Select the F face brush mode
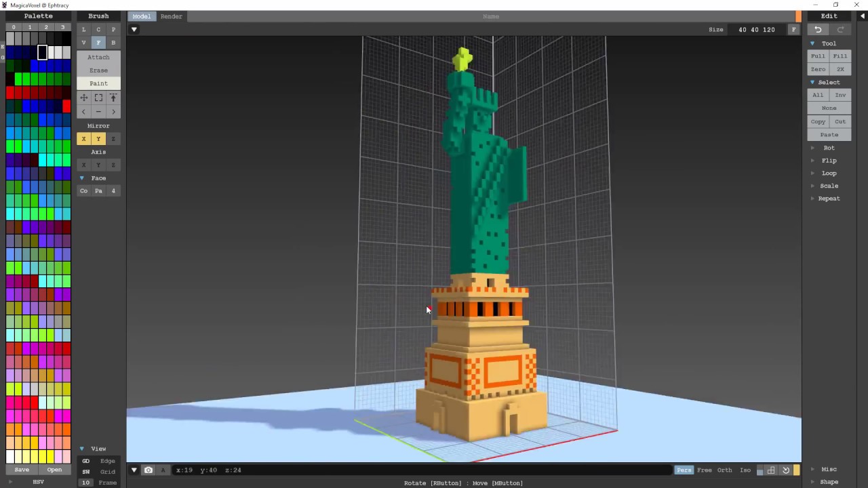Viewport: 868px width, 488px height. tap(98, 42)
